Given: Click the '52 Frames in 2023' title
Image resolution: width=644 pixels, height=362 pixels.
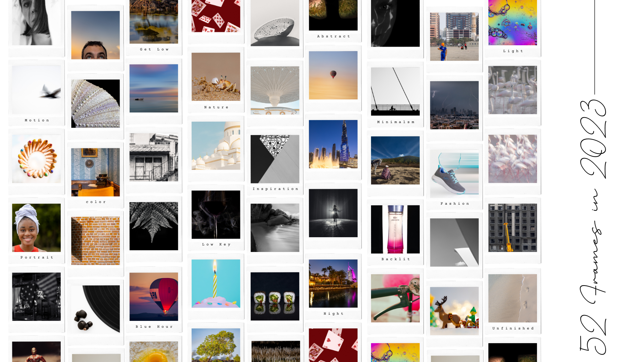Looking at the screenshot, I should click(x=593, y=226).
